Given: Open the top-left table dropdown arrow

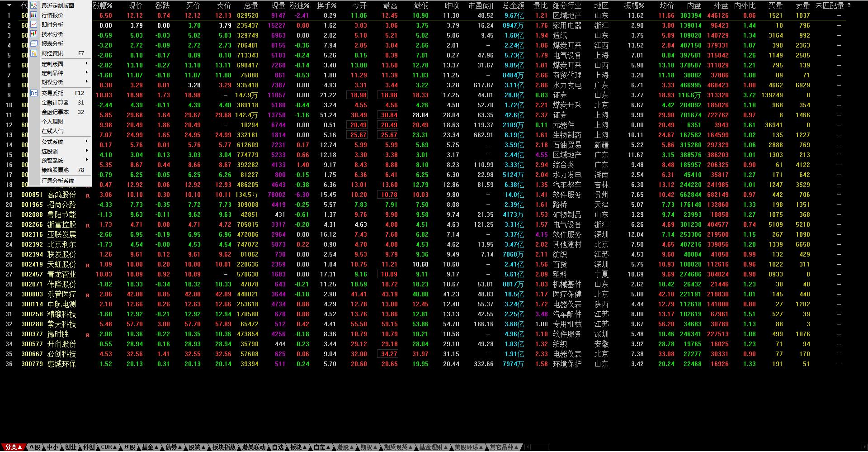Looking at the screenshot, I should (x=9, y=5).
